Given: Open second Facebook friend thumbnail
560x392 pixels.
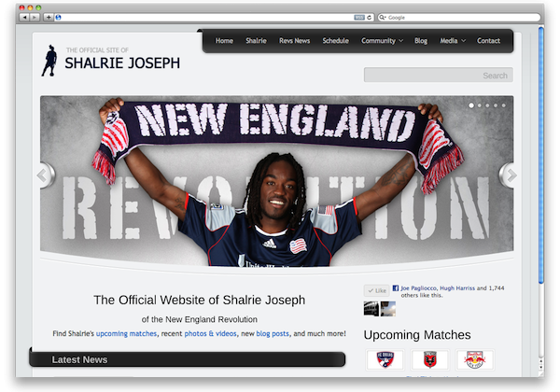Looking at the screenshot, I should click(x=388, y=309).
